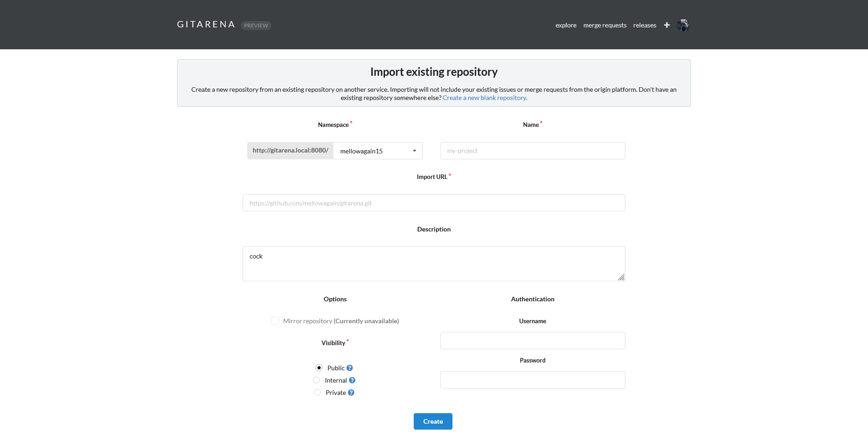Click the plus icon in header
868x436 pixels.
[666, 25]
